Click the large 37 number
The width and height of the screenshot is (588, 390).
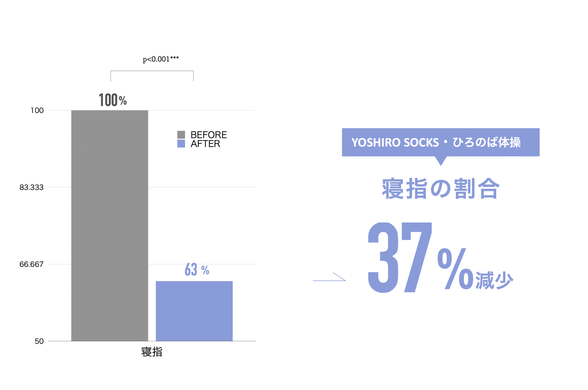click(x=400, y=258)
